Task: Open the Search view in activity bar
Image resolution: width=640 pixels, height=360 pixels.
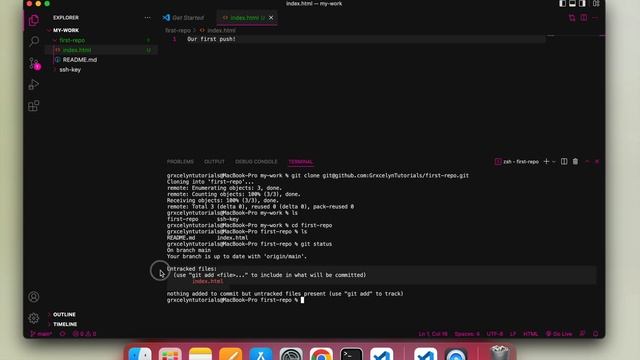Action: pos(34,41)
